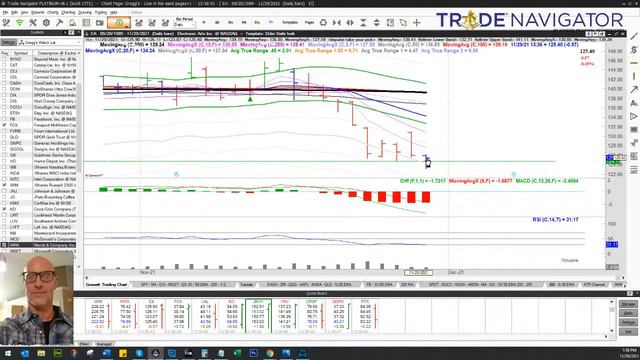Click the green connection signal icon
The width and height of the screenshot is (640, 360).
click(19, 23)
